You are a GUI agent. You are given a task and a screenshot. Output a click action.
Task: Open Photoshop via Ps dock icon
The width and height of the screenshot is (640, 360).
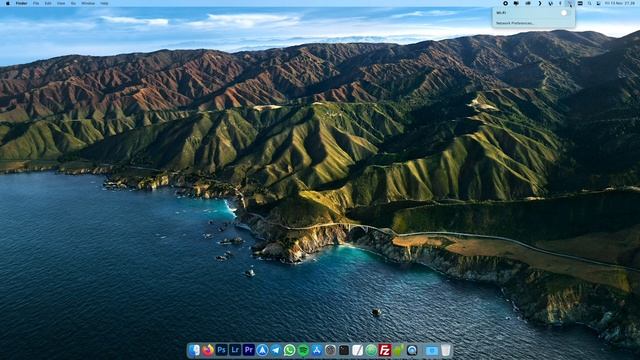221,350
